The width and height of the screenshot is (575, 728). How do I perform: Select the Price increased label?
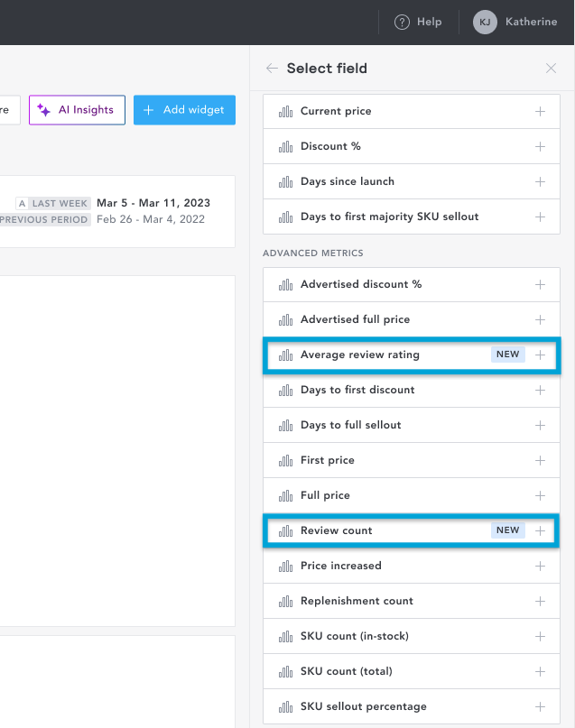tap(341, 566)
